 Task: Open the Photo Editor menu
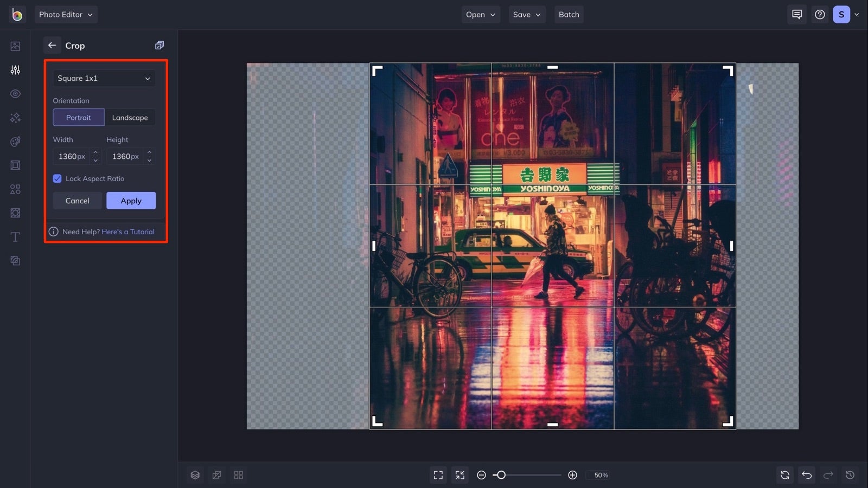[66, 15]
